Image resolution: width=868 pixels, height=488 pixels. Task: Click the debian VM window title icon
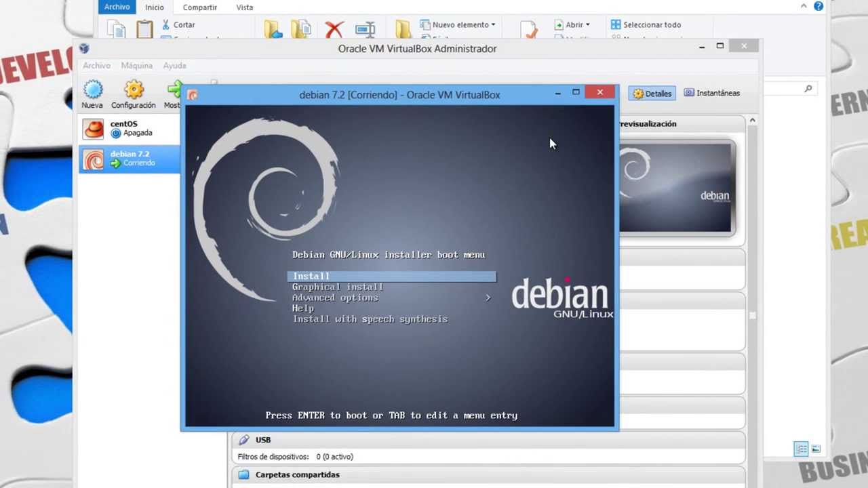(x=193, y=95)
